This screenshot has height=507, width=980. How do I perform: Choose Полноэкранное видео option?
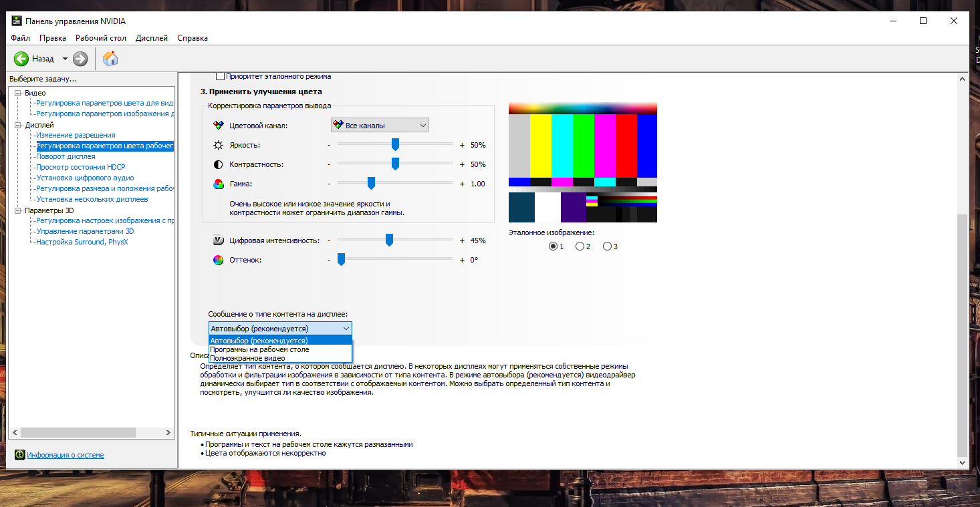(280, 358)
